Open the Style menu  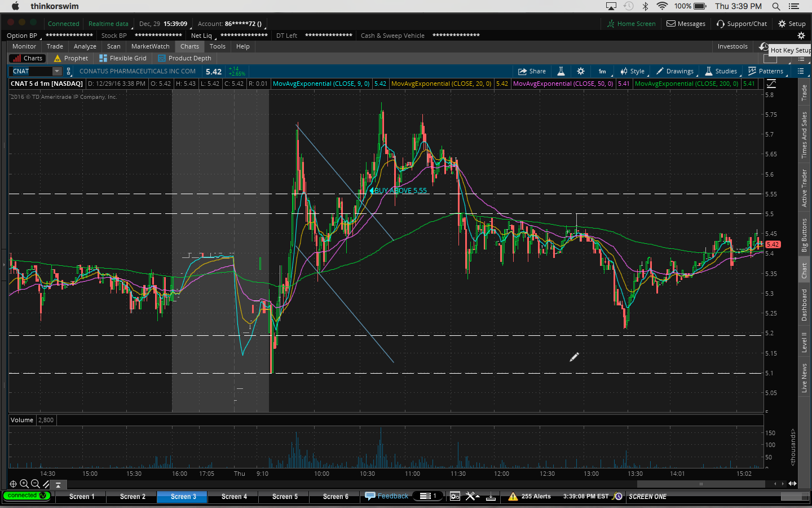[633, 71]
